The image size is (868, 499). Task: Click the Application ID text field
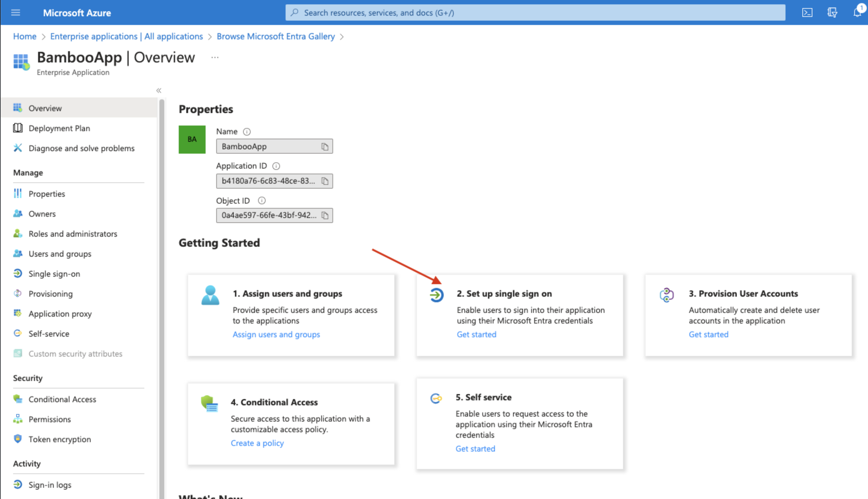click(x=274, y=181)
